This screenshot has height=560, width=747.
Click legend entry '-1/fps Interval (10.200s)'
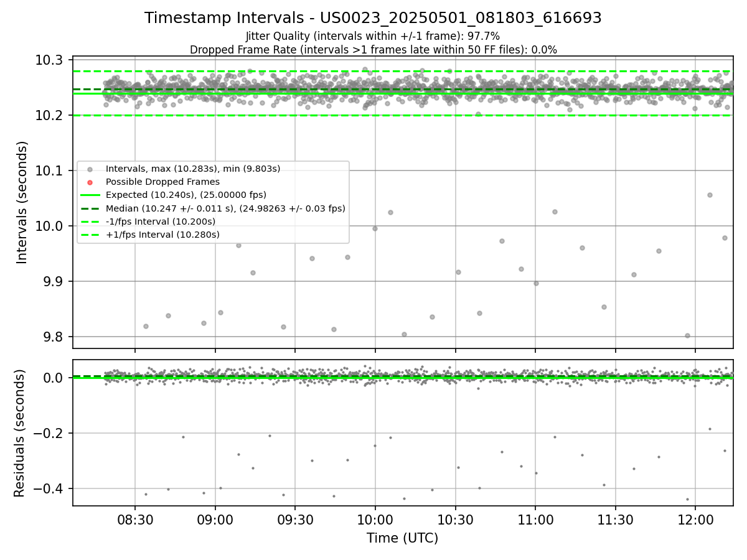(161, 222)
